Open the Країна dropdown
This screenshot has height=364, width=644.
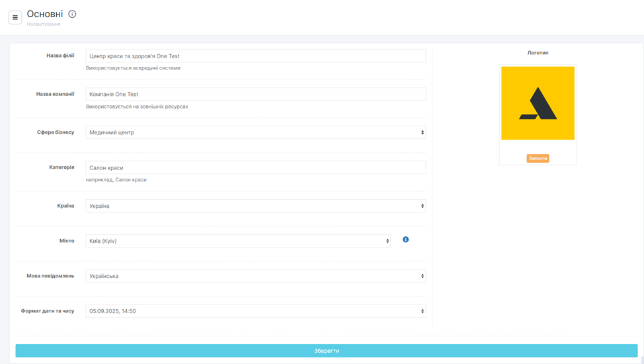pos(255,206)
